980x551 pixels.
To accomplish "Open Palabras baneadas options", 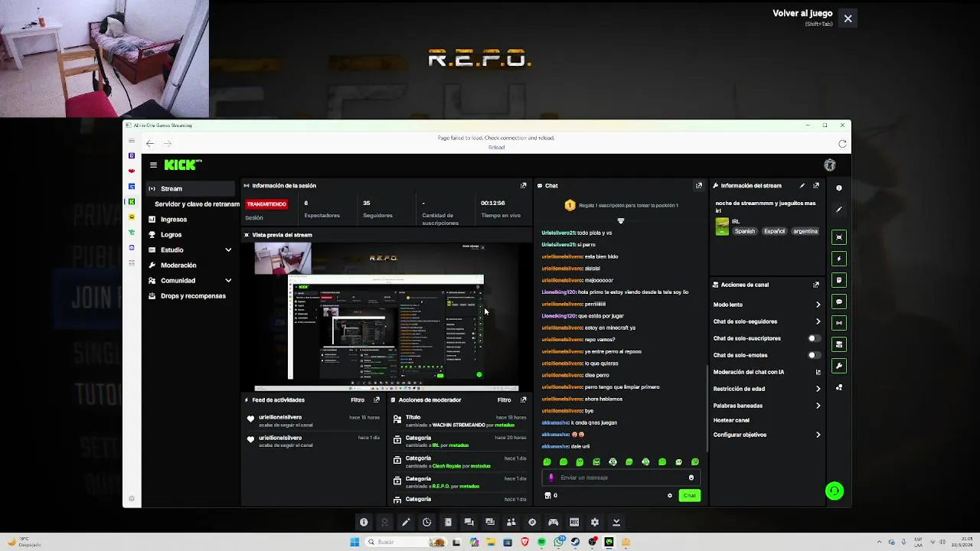I will tap(766, 406).
